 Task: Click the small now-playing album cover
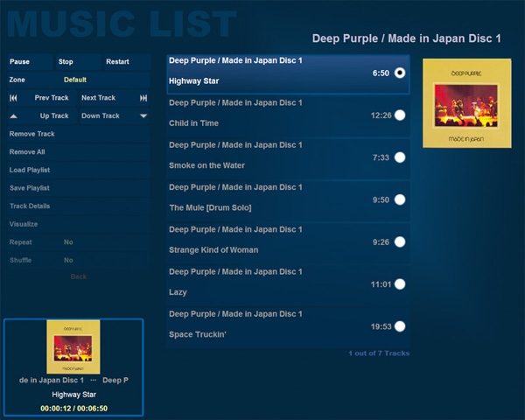[x=73, y=346]
